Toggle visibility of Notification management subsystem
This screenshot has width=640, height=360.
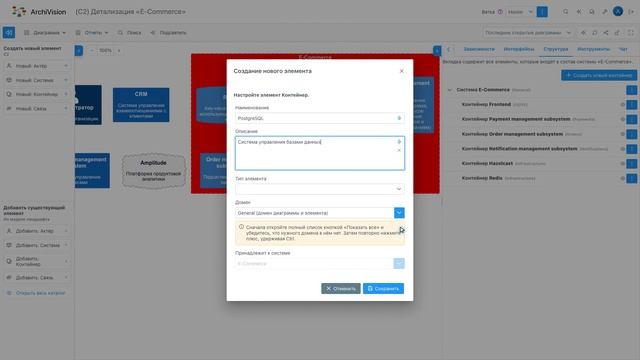point(622,149)
